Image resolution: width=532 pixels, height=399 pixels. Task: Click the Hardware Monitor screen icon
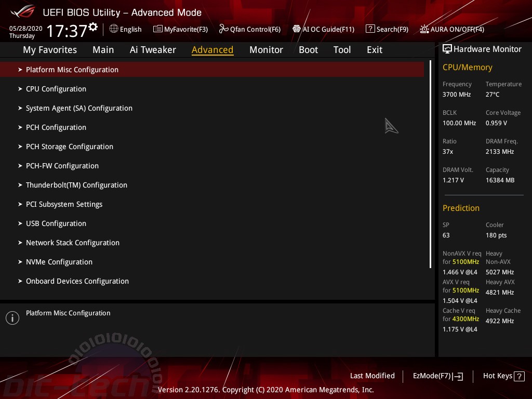[447, 49]
